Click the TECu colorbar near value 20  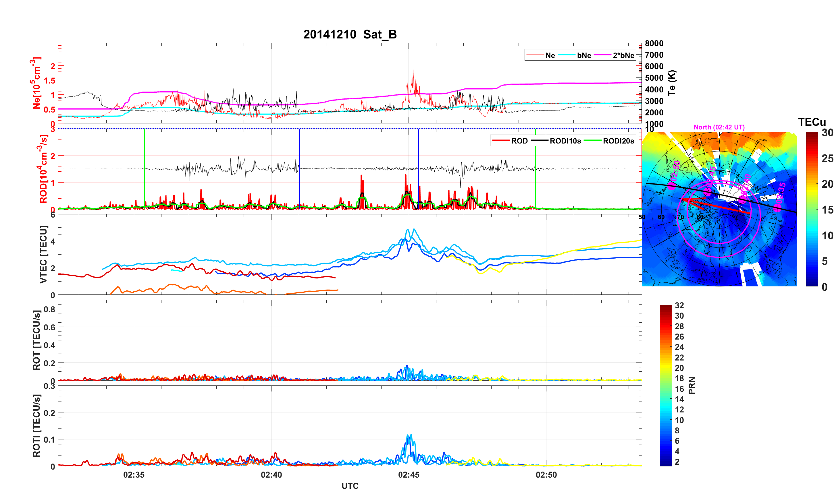click(x=812, y=184)
